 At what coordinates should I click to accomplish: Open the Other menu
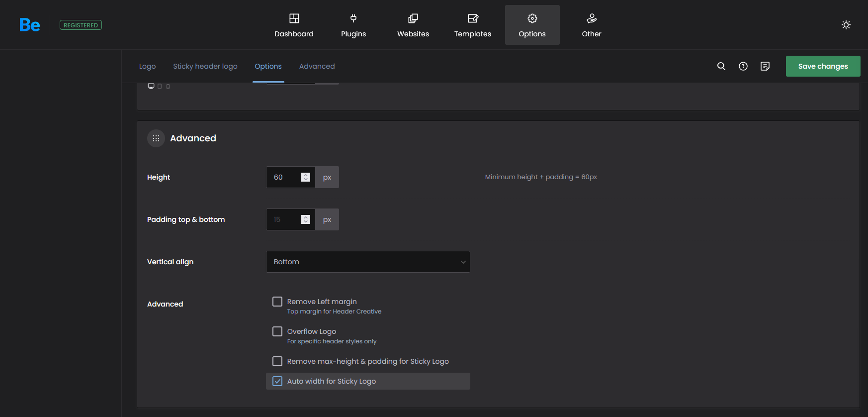click(592, 25)
